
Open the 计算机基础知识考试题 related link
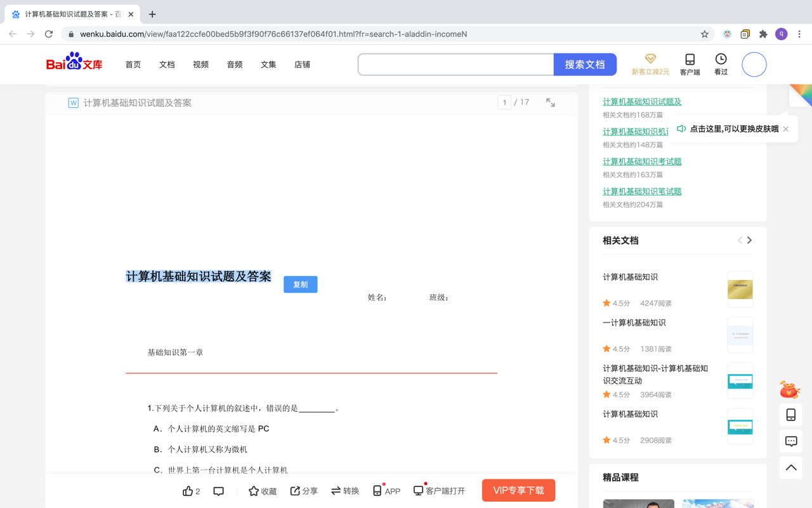[x=642, y=161]
